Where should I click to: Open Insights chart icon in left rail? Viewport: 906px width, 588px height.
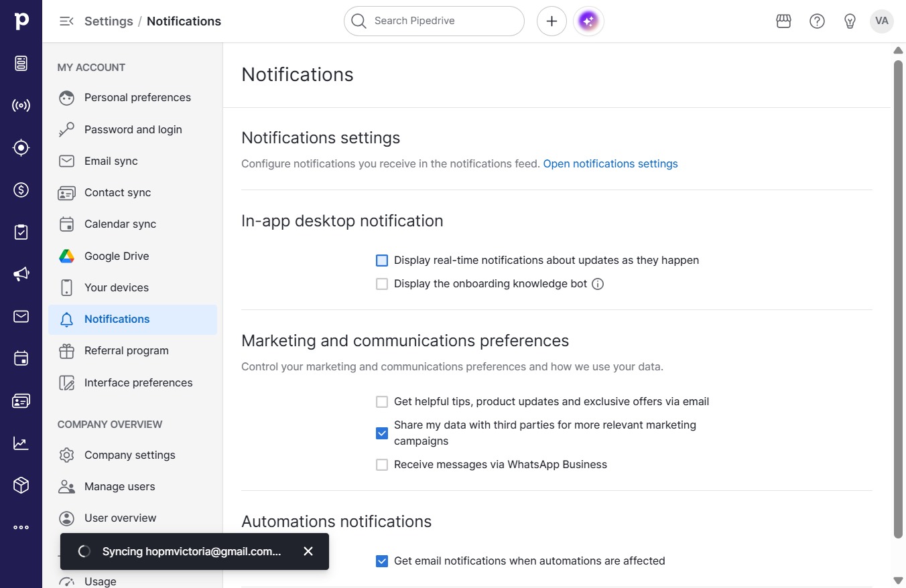pyautogui.click(x=21, y=443)
